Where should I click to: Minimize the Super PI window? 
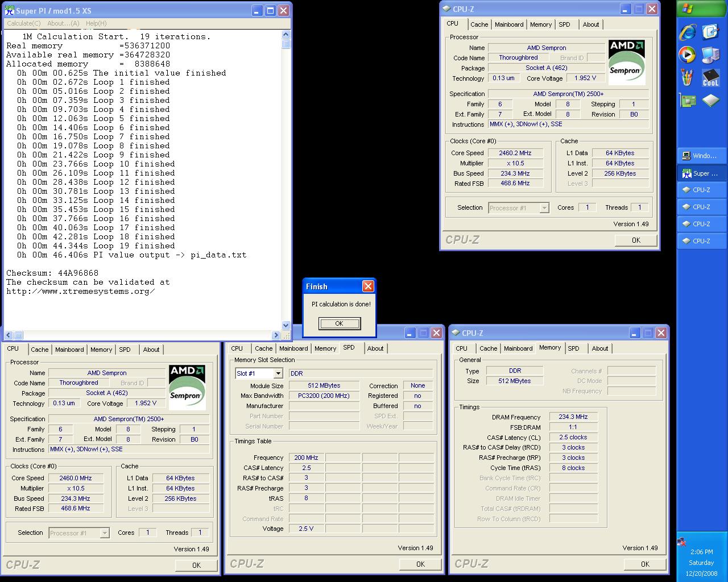click(257, 11)
